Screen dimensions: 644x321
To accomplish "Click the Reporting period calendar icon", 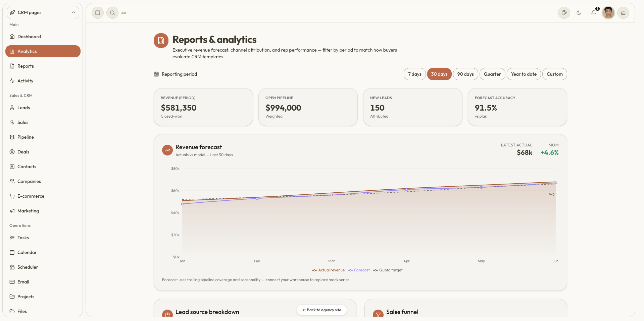I will click(x=156, y=74).
